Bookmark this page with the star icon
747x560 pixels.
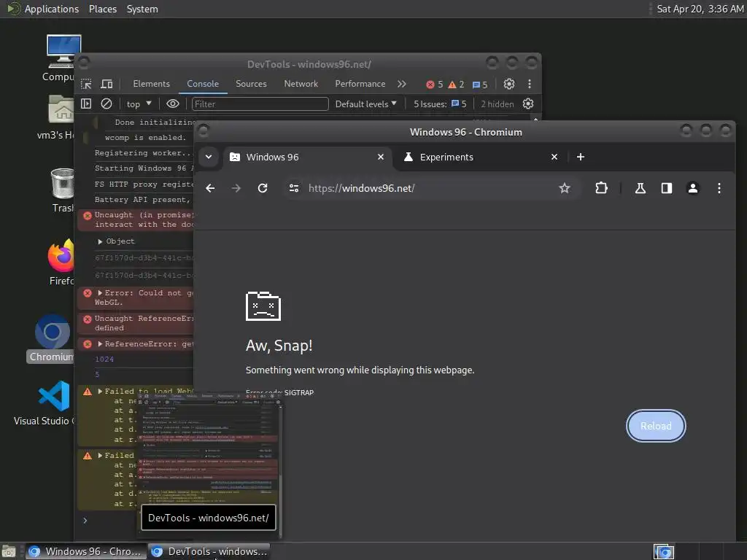565,188
